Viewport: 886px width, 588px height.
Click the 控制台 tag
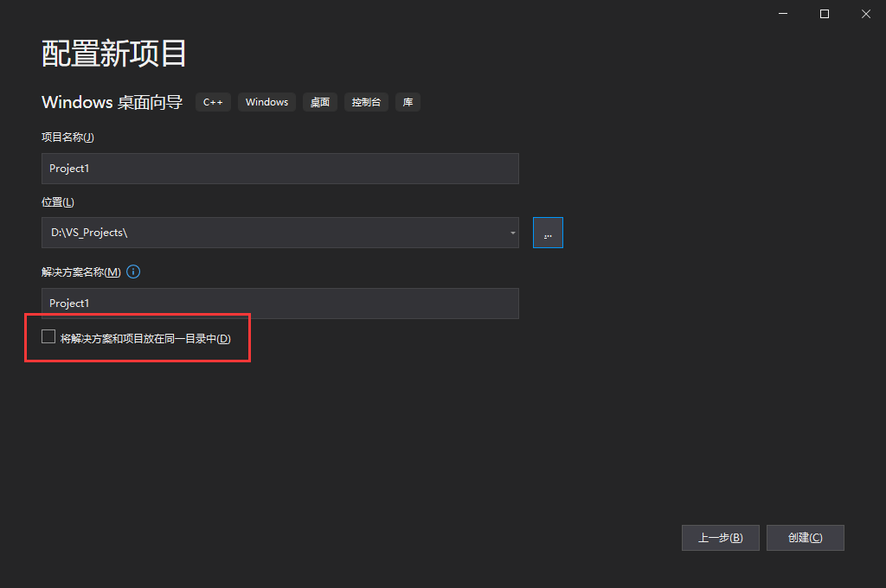(x=366, y=102)
